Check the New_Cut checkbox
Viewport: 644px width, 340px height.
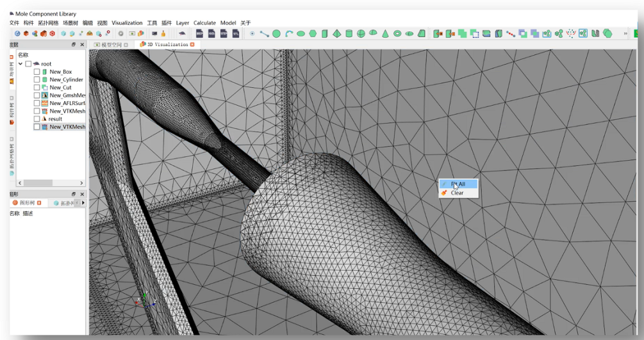point(37,88)
